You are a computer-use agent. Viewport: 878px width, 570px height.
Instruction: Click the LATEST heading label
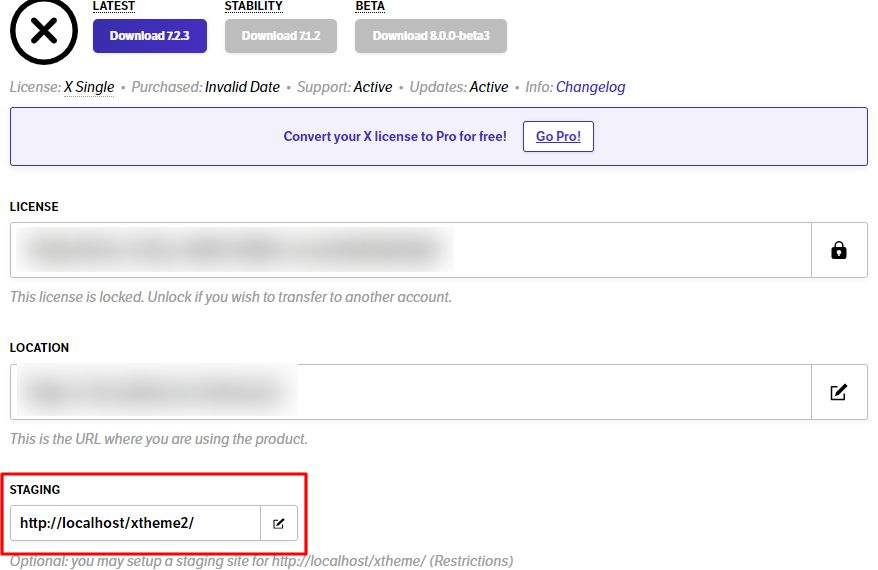pyautogui.click(x=114, y=6)
